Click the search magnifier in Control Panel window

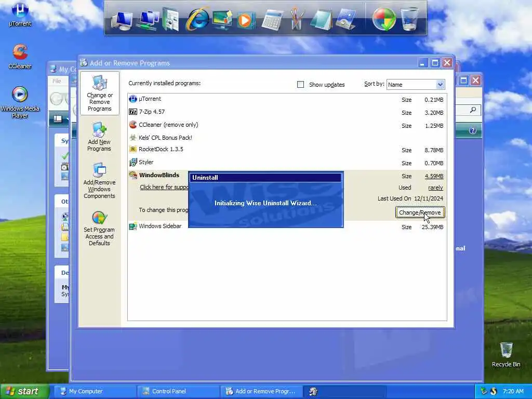[473, 110]
